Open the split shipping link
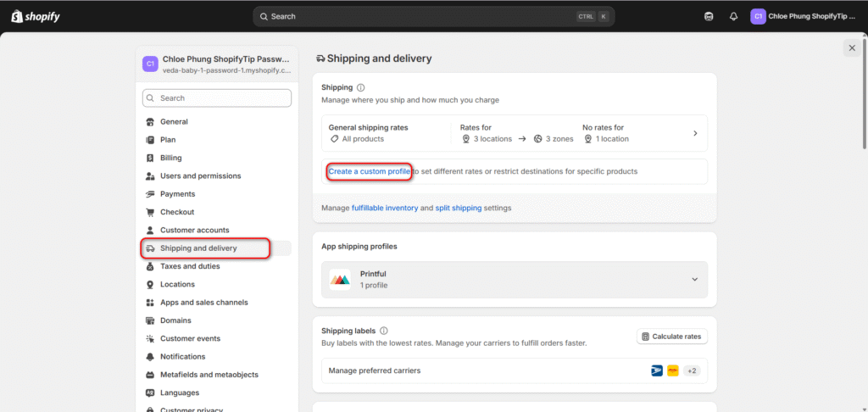 [x=459, y=209]
